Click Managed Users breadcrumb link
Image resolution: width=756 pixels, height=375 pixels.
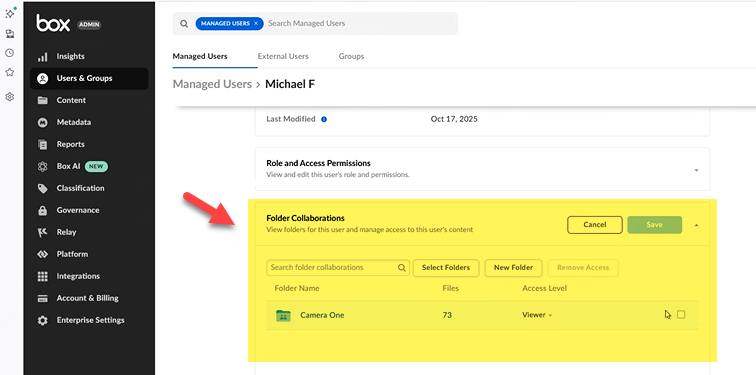212,84
